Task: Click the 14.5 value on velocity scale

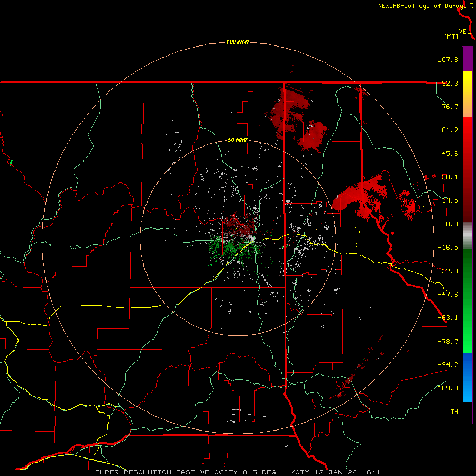Action: (x=450, y=200)
